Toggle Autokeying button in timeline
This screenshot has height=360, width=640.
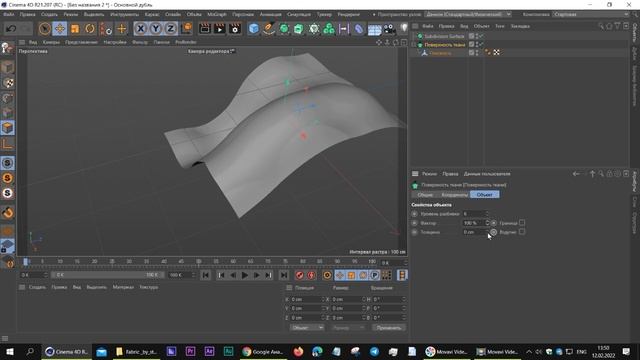click(x=311, y=276)
